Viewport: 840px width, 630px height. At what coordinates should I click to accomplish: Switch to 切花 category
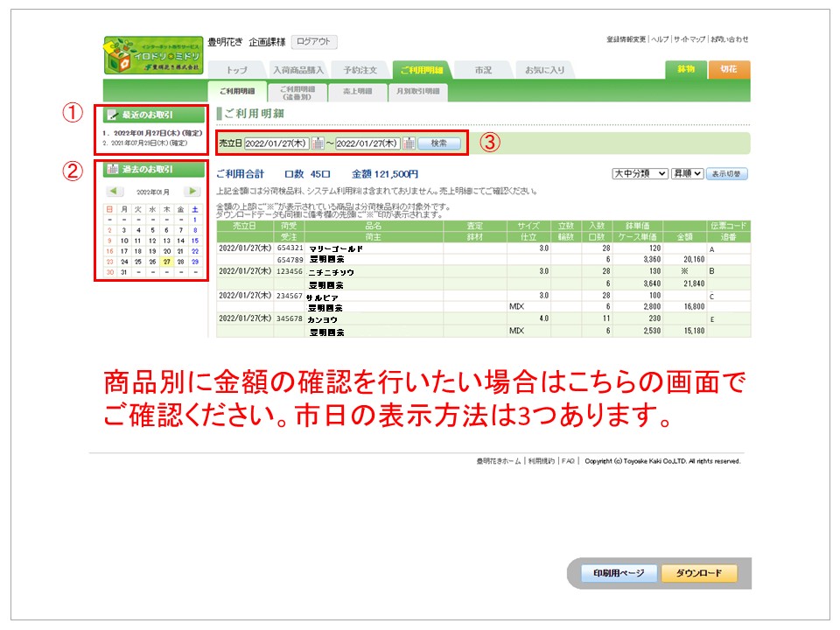tap(729, 68)
